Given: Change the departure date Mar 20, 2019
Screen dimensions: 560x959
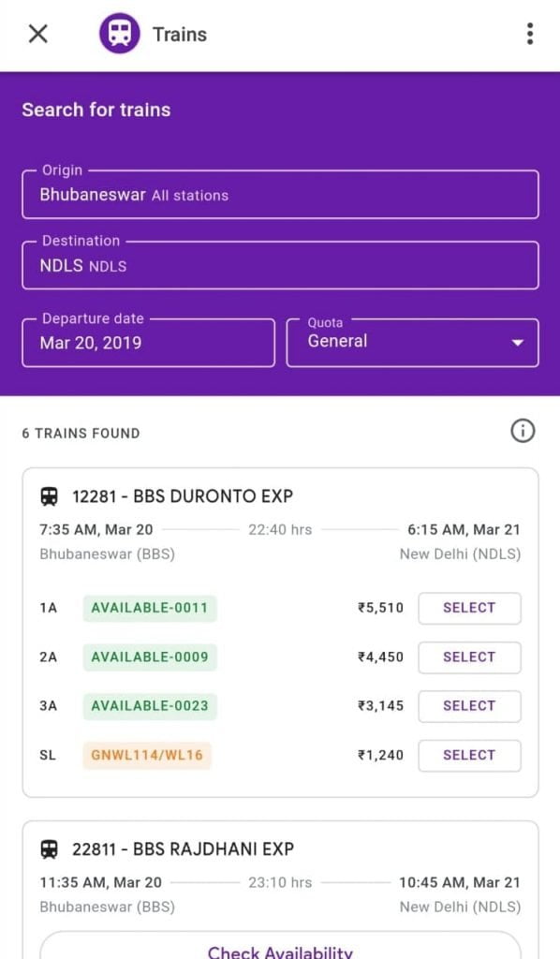Looking at the screenshot, I should pyautogui.click(x=149, y=343).
